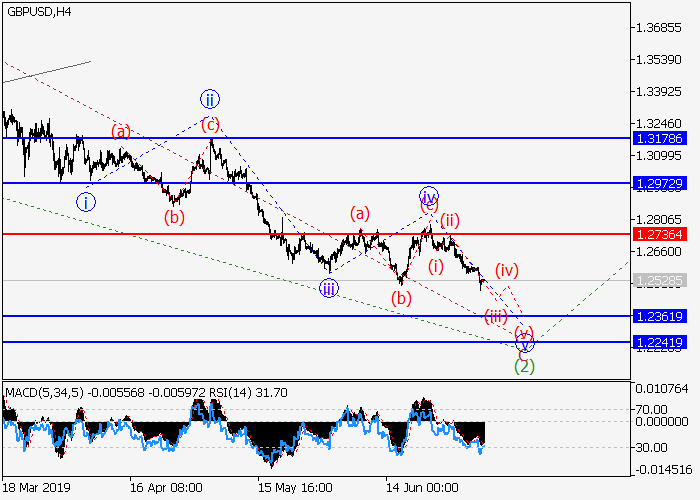This screenshot has width=700, height=500.
Task: Click the red (ii) wave label
Action: [x=450, y=220]
